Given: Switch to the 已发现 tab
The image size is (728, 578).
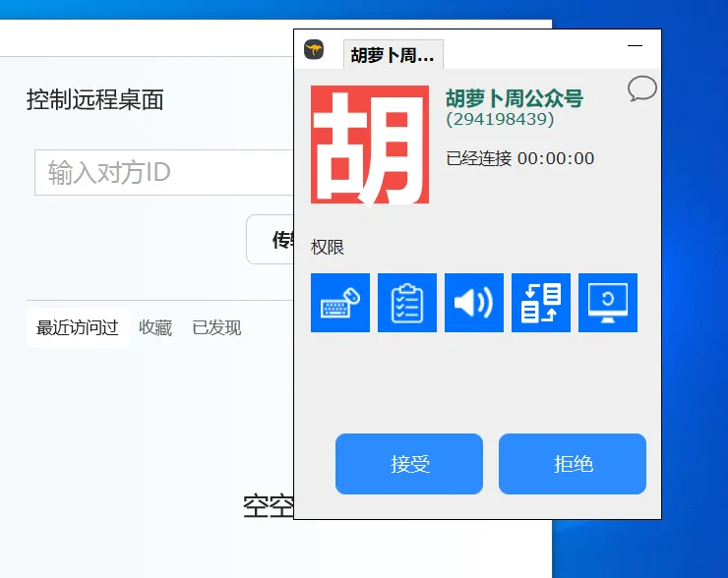Looking at the screenshot, I should (x=216, y=328).
